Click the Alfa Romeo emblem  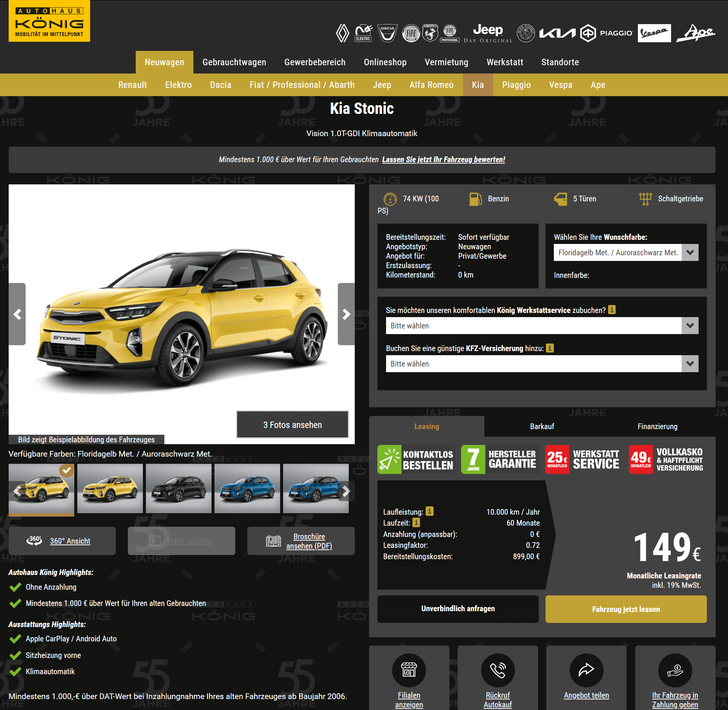(526, 33)
